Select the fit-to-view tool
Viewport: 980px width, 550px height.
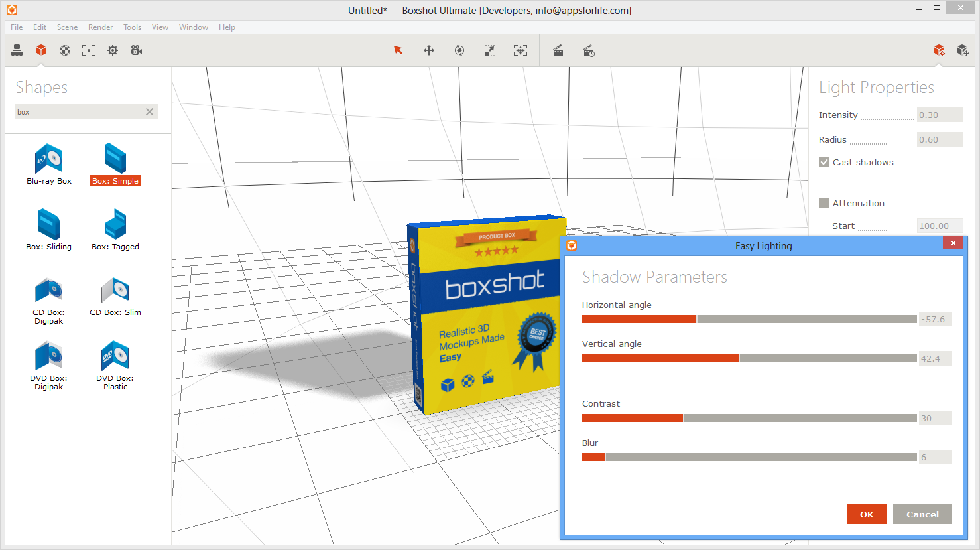[521, 50]
